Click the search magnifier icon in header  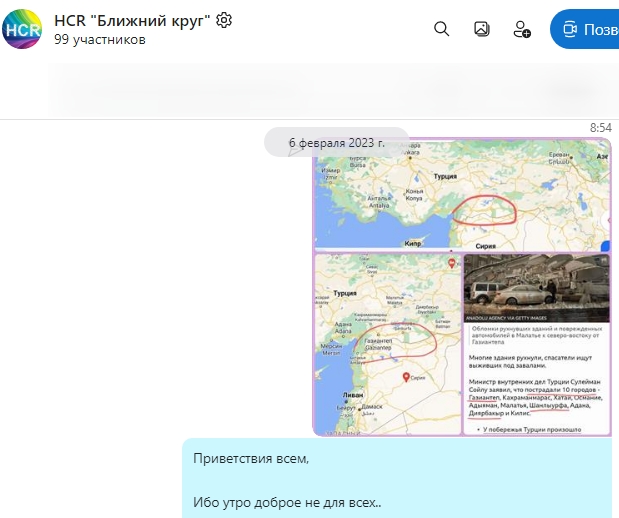(441, 29)
